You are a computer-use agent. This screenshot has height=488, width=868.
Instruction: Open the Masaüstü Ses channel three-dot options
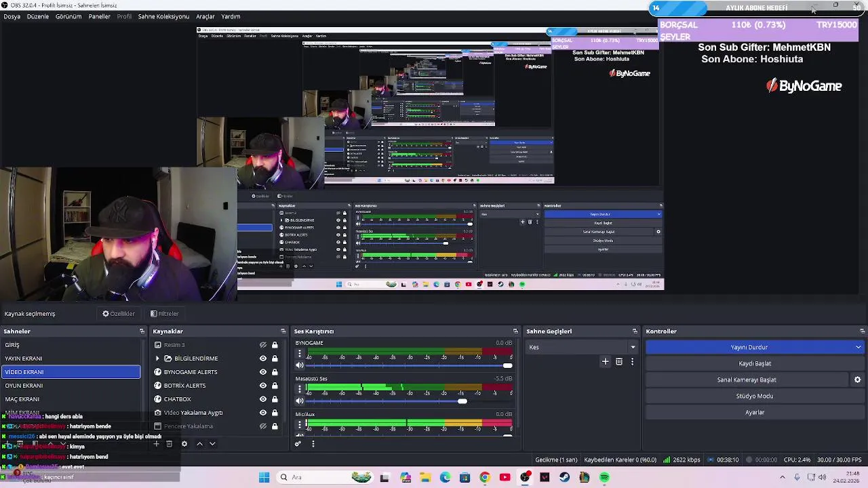coord(299,390)
